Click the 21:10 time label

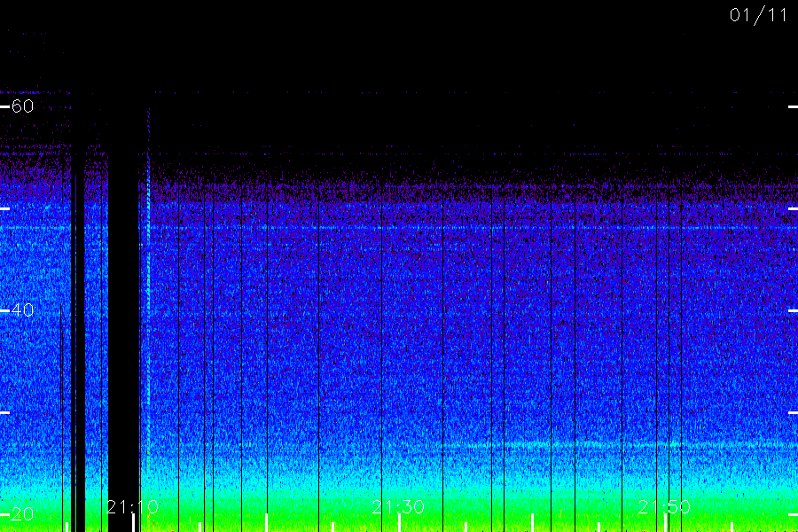[132, 507]
